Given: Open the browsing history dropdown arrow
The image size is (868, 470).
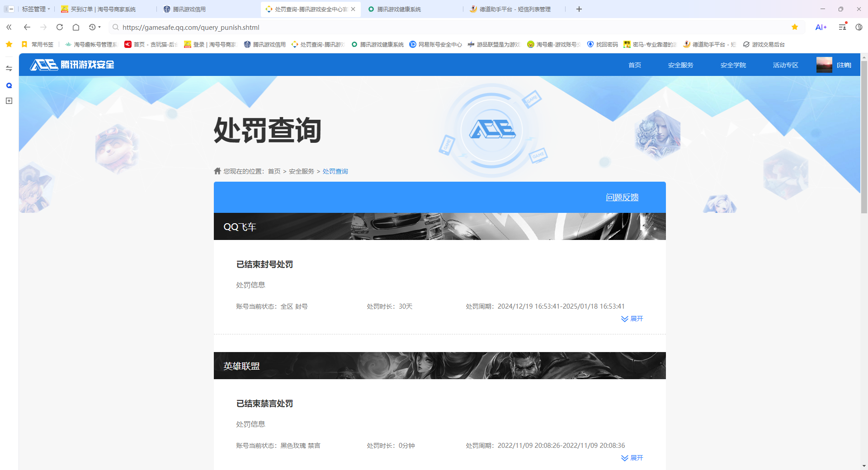Looking at the screenshot, I should [x=99, y=27].
